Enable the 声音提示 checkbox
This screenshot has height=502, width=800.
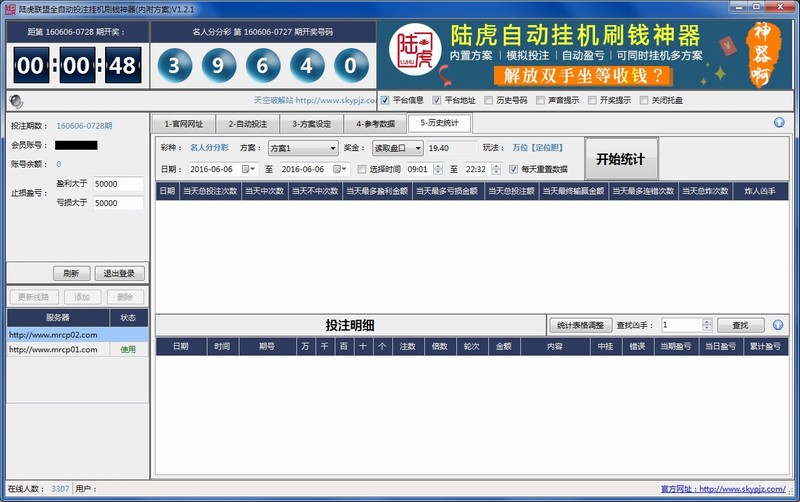coord(541,100)
